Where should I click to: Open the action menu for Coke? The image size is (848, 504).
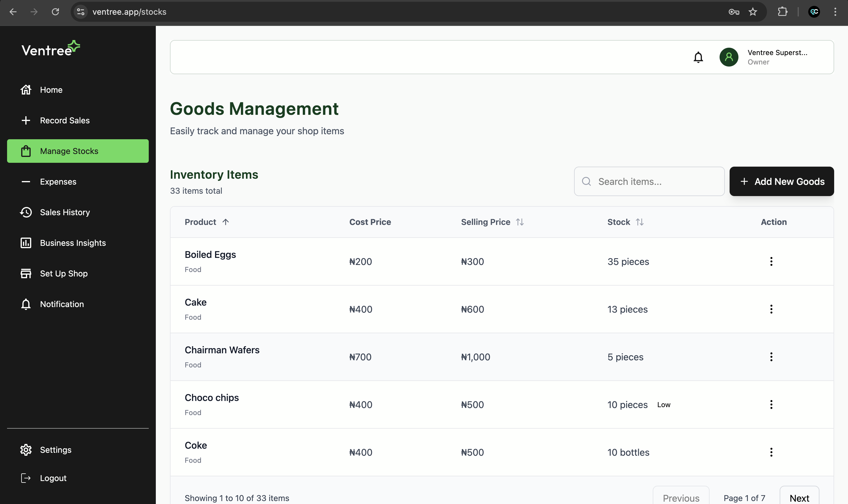pos(771,452)
